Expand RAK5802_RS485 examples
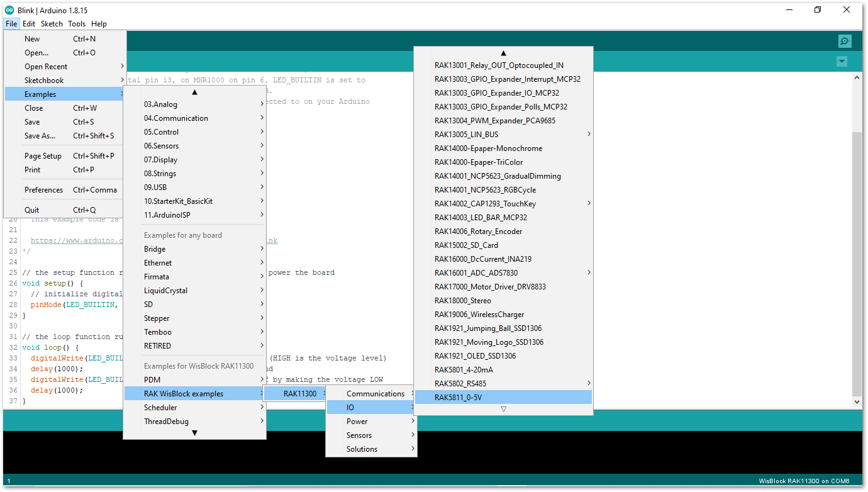The width and height of the screenshot is (868, 492). point(503,384)
